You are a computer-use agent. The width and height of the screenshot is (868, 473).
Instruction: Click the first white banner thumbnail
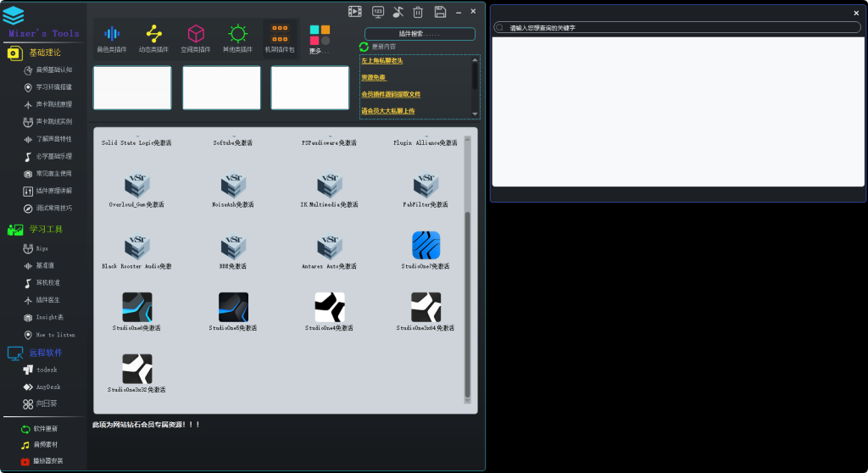point(132,87)
